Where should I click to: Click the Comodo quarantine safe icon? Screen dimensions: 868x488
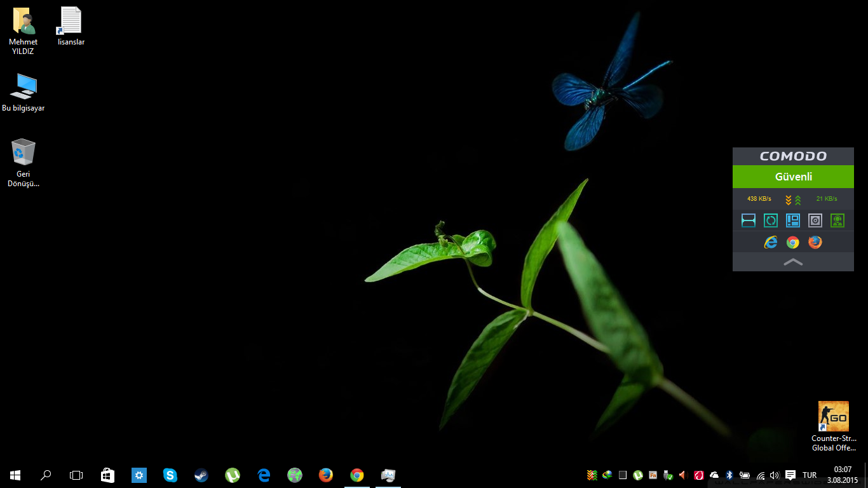point(815,220)
